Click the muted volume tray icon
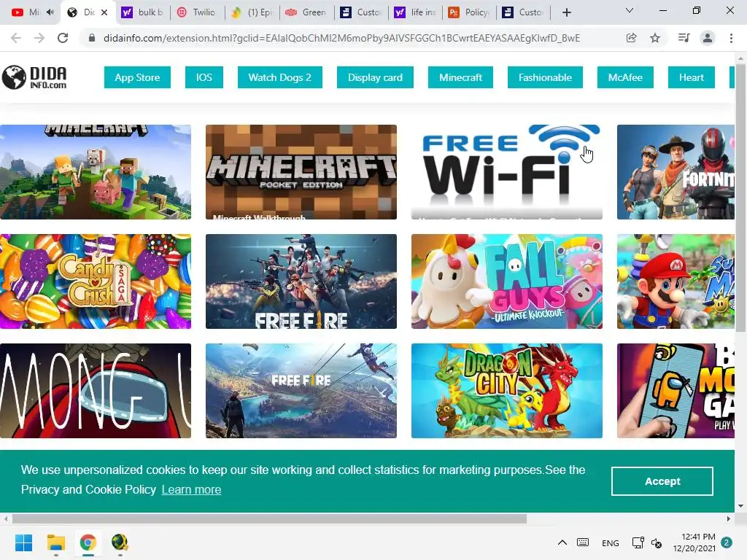This screenshot has height=560, width=747. [657, 542]
